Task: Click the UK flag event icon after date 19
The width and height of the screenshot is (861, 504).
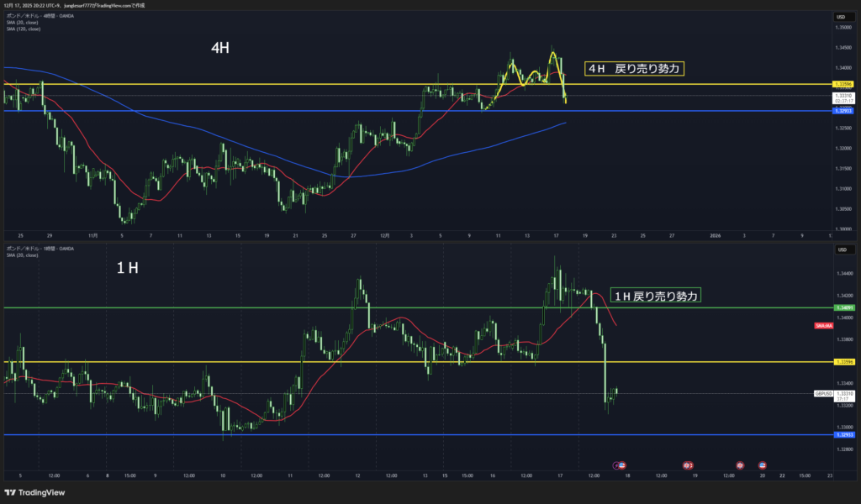Action: pos(741,464)
